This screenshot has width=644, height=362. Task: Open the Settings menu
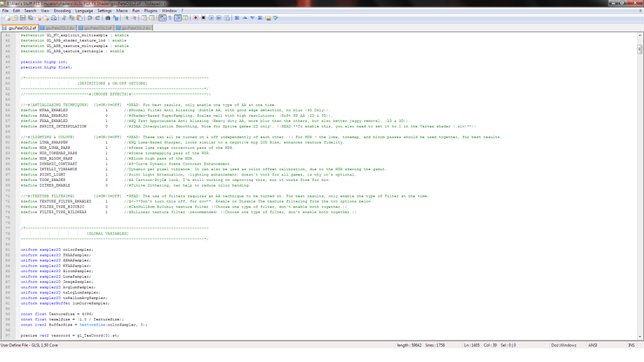pos(104,11)
